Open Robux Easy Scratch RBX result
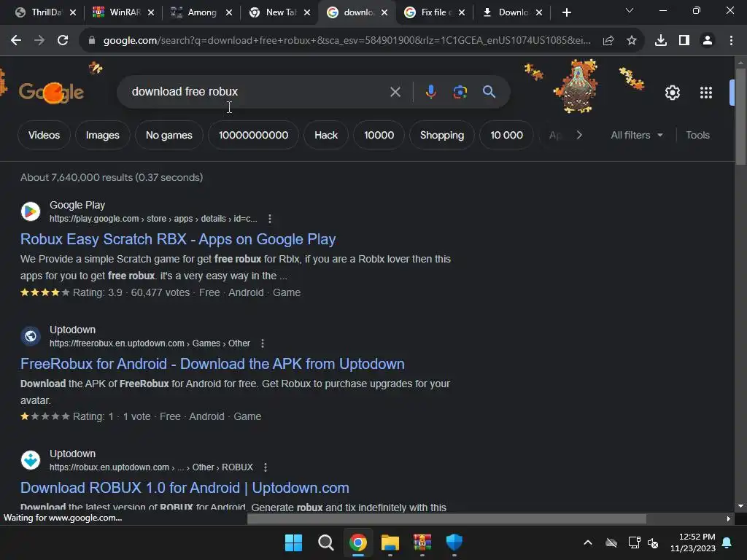747x560 pixels. click(x=178, y=239)
